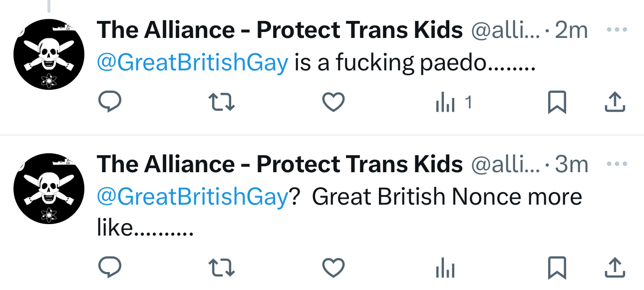
Task: Reply to the 2m-old tweet
Action: [x=109, y=102]
